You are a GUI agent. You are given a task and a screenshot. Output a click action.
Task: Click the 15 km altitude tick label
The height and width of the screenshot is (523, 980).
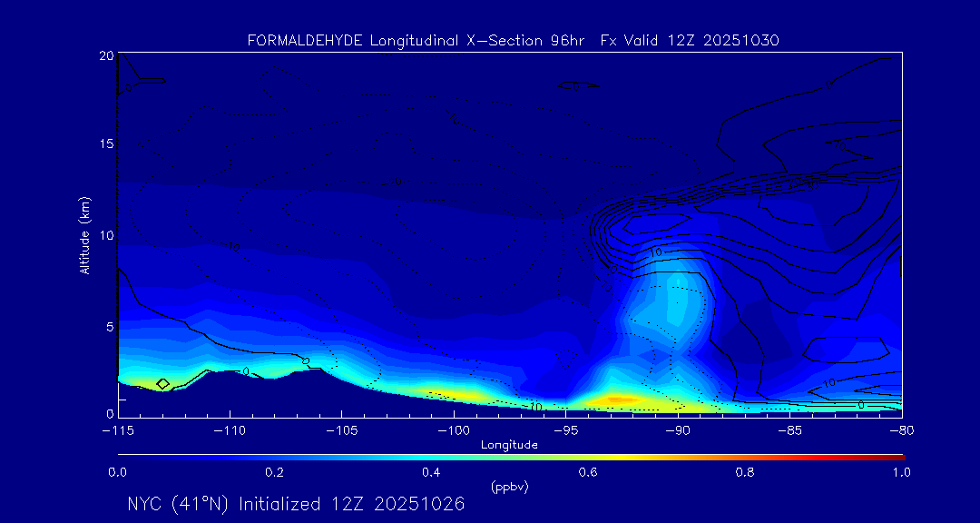tap(105, 145)
